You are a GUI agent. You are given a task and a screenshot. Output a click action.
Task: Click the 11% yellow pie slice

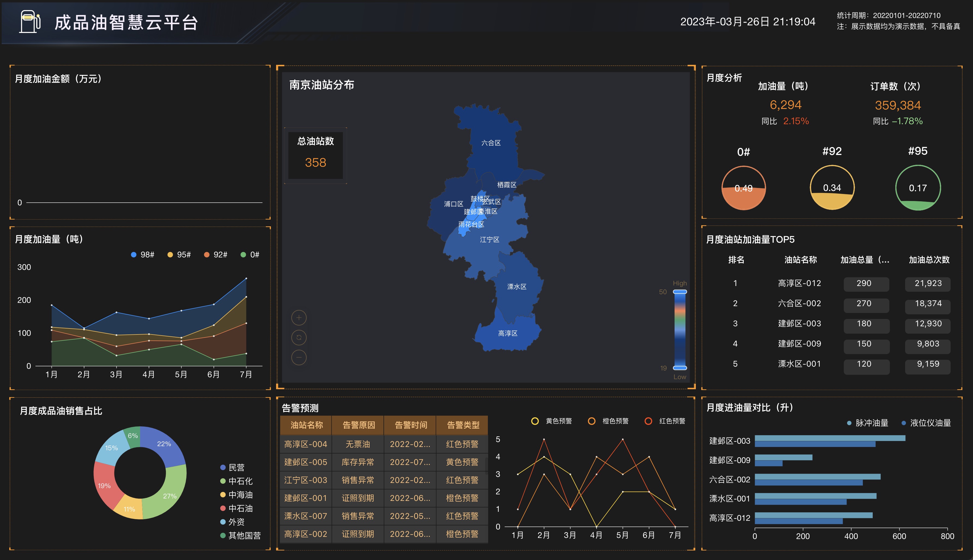(129, 509)
